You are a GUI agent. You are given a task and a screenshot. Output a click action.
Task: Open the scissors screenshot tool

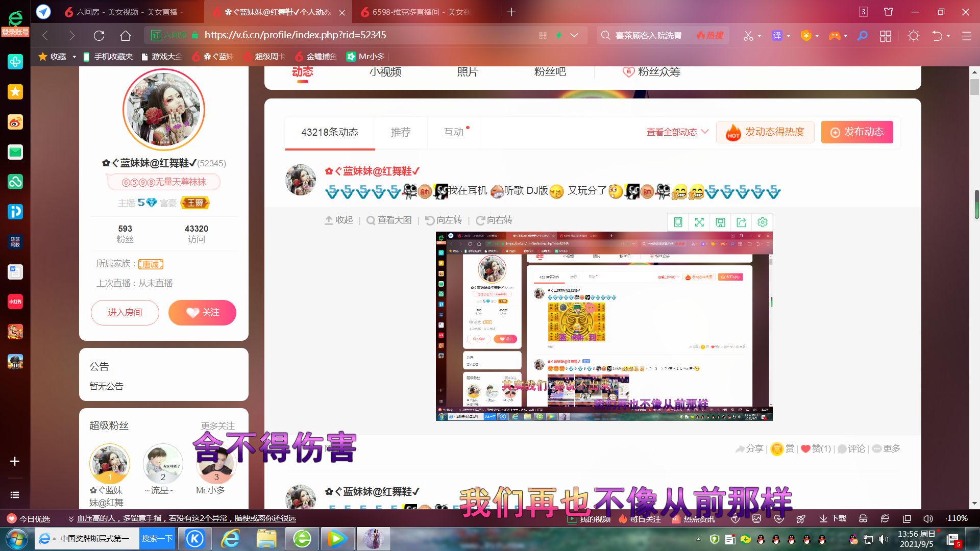tap(748, 36)
